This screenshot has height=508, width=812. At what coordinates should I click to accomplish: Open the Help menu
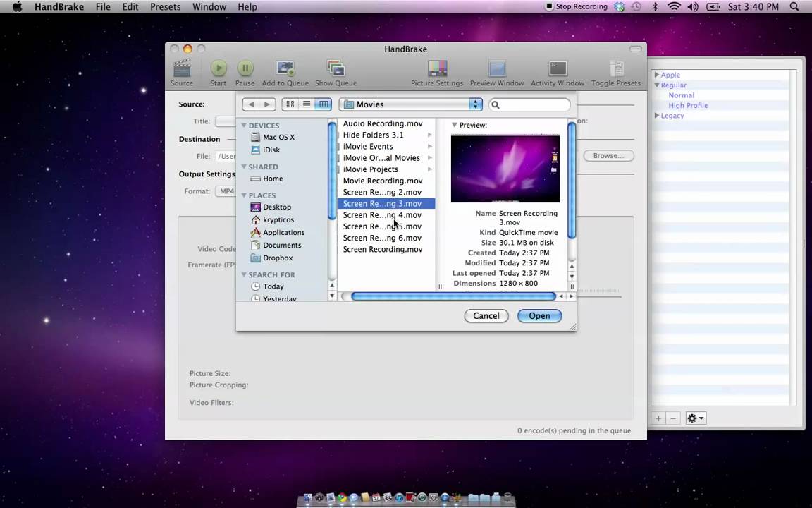247,7
